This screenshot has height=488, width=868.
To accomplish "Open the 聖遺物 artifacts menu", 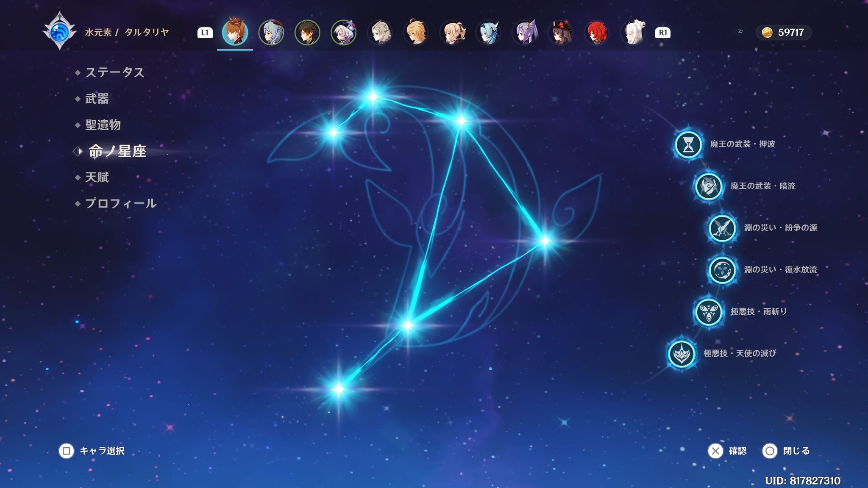I will (103, 125).
